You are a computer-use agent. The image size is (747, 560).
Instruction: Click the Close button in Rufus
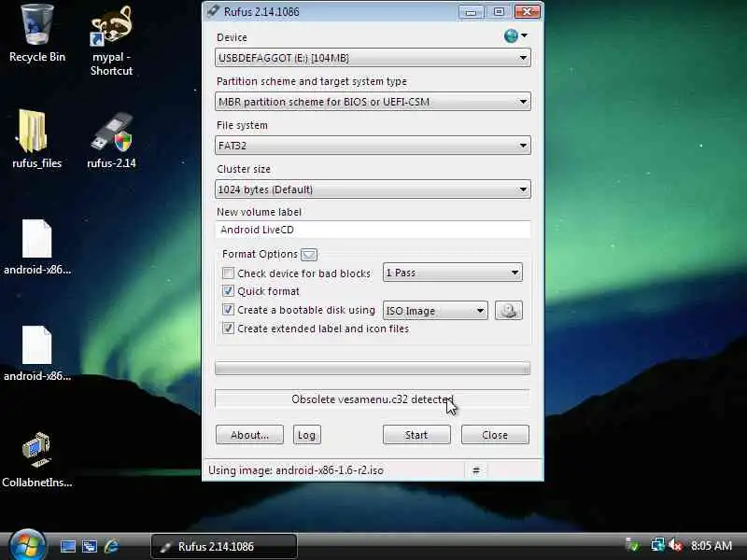495,435
